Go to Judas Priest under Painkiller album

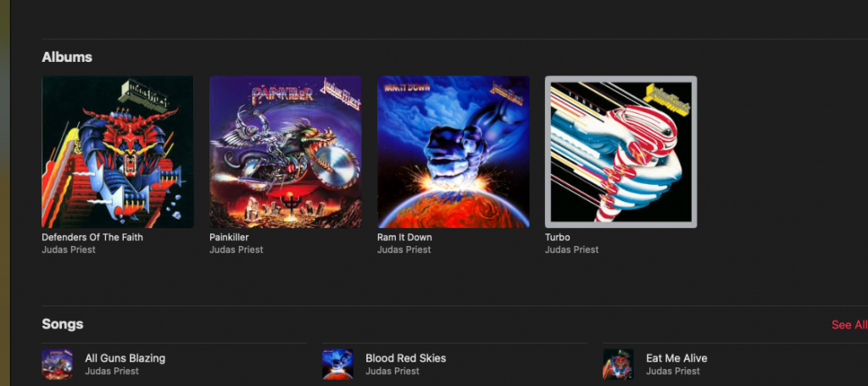[236, 249]
